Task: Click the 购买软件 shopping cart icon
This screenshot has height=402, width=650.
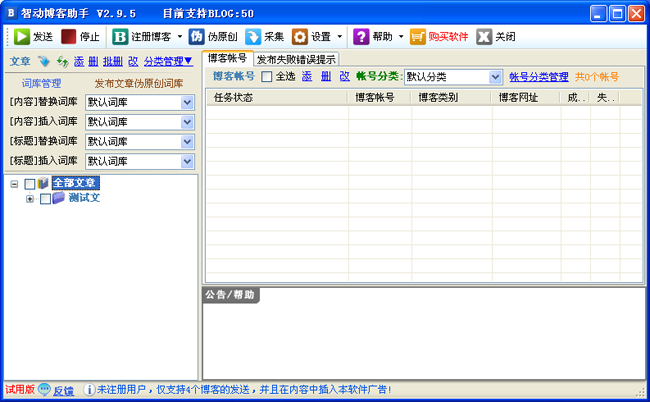Action: pos(417,37)
